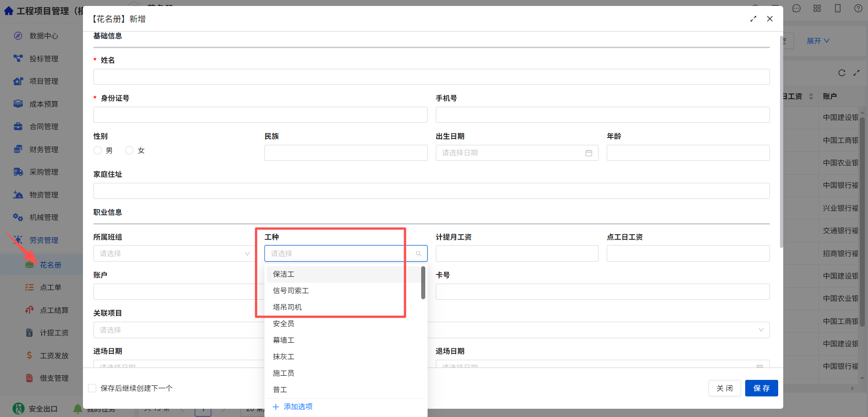Click the table fullscreen icon beside refresh
868x417 pixels.
point(857,73)
